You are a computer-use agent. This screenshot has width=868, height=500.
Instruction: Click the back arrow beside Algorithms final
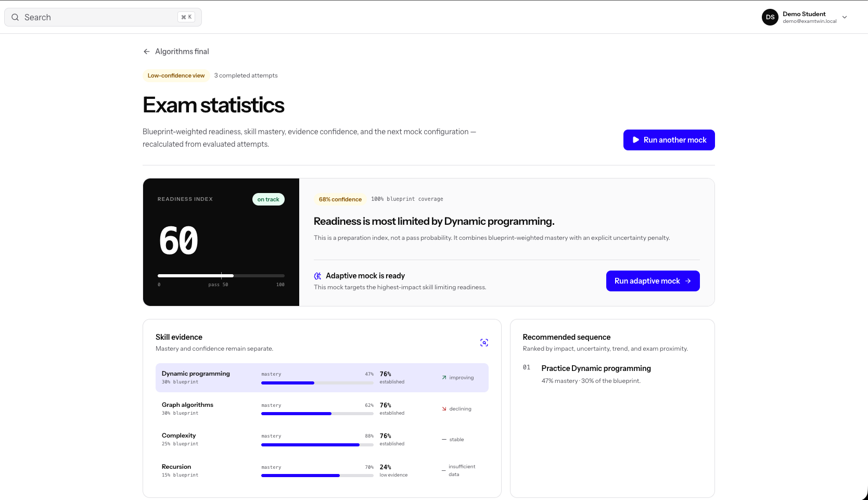pyautogui.click(x=147, y=52)
